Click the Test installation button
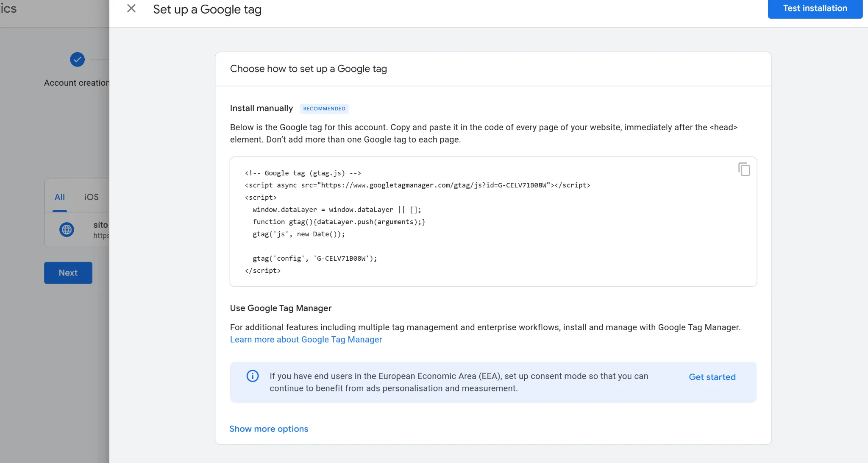 coord(815,8)
